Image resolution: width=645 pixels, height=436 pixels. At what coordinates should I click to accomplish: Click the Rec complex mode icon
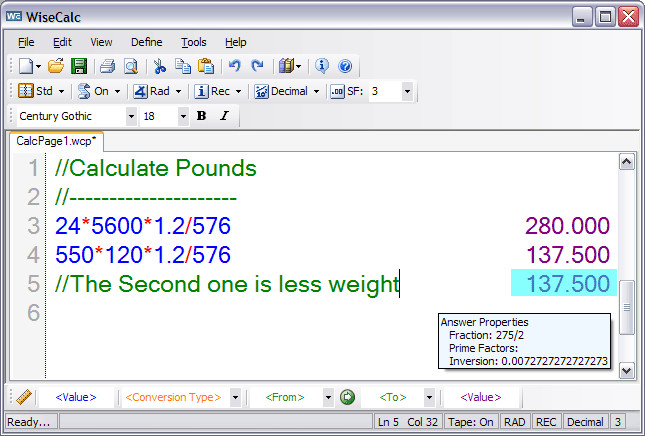point(201,91)
